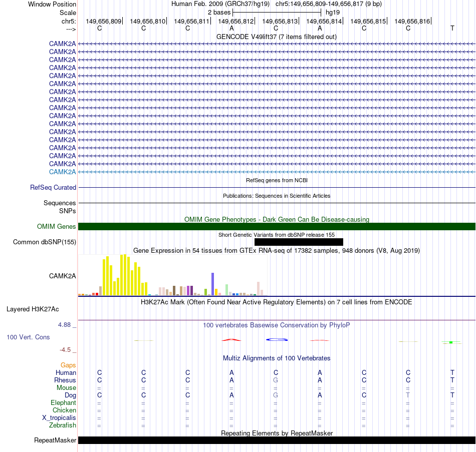
Task: Click CAMK2A label beside the GTEx bar chart
Action: tap(63, 276)
